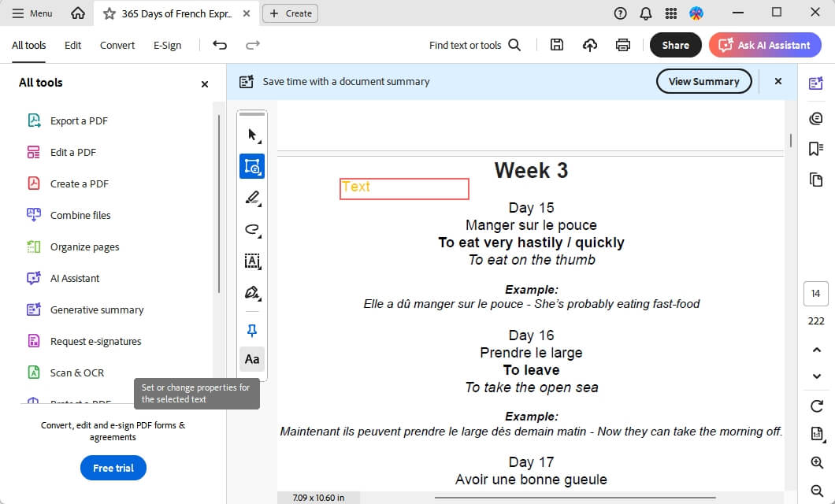Click inside the red Text box
Image resolution: width=835 pixels, height=504 pixels.
click(x=404, y=189)
